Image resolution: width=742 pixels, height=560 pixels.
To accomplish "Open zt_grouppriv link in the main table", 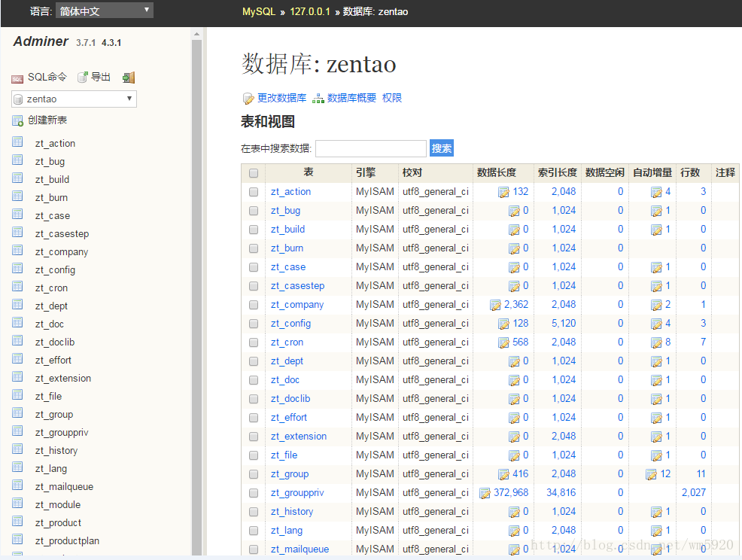I will pyautogui.click(x=297, y=493).
